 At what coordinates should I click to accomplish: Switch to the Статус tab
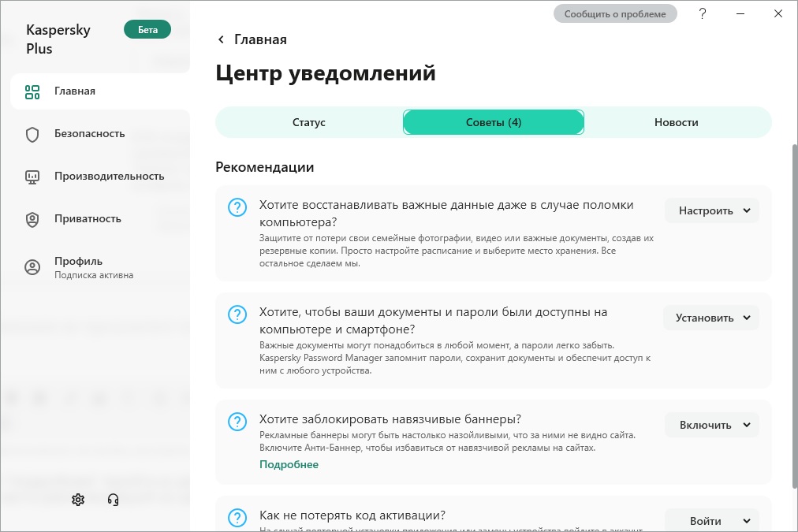click(309, 123)
